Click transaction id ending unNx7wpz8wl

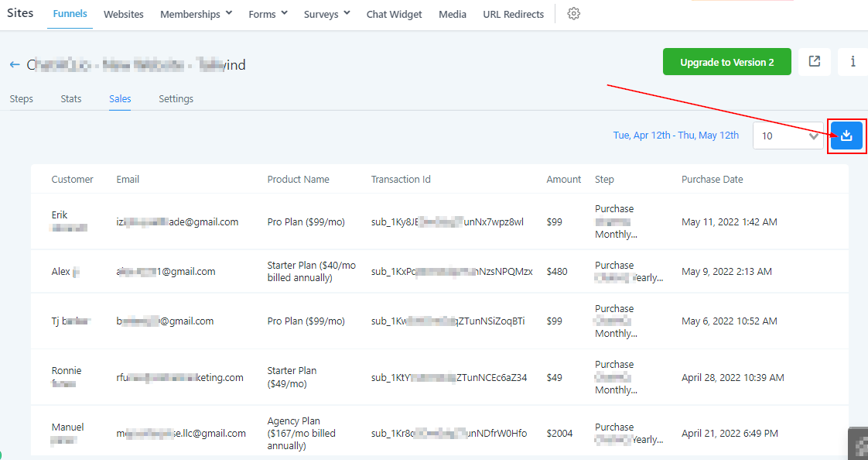[x=447, y=221]
